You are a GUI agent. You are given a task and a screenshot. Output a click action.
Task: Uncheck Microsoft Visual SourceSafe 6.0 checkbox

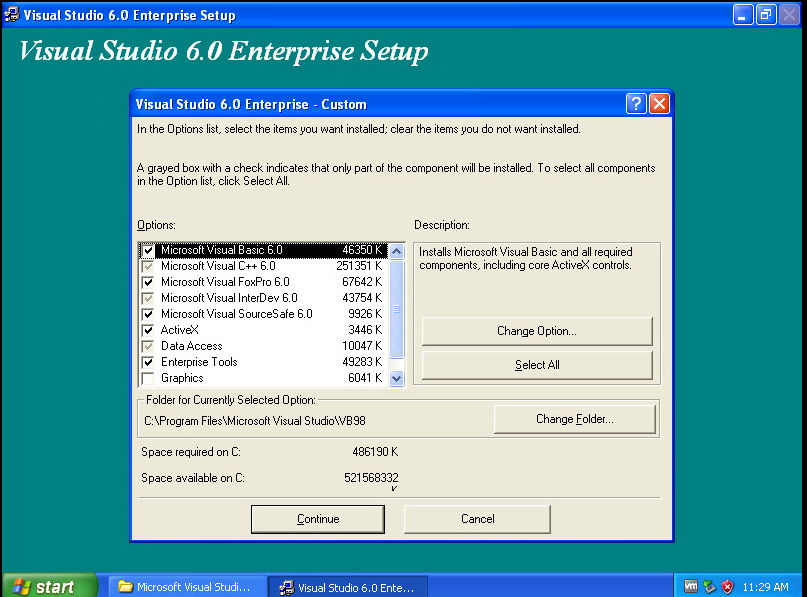[148, 314]
